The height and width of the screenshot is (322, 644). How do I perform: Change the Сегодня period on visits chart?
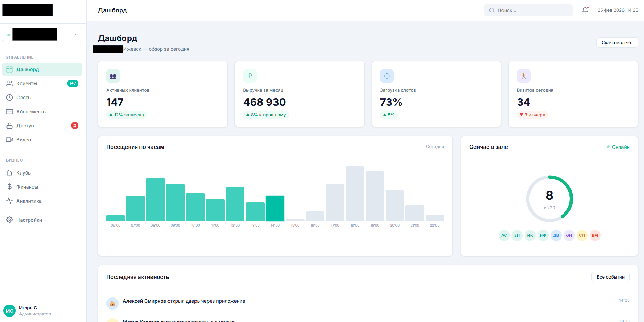[x=435, y=147]
